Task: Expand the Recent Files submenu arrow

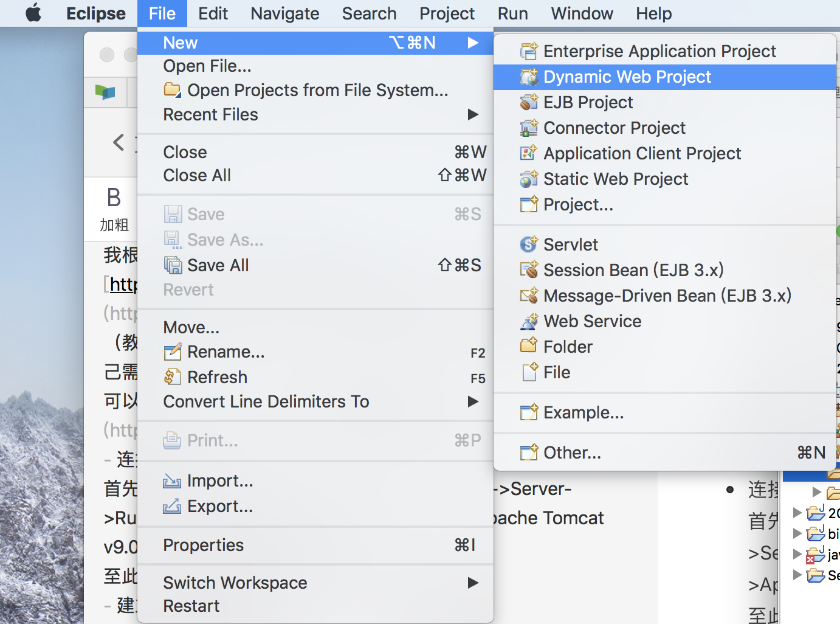Action: (473, 114)
